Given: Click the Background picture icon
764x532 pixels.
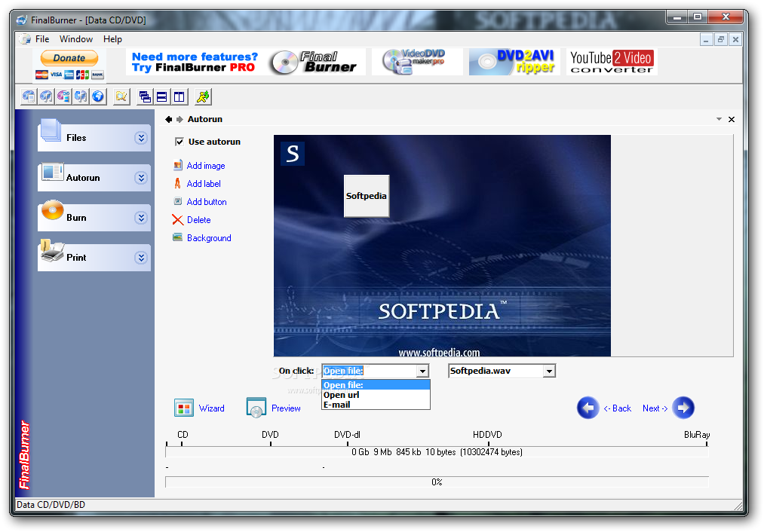Looking at the screenshot, I should click(x=177, y=237).
